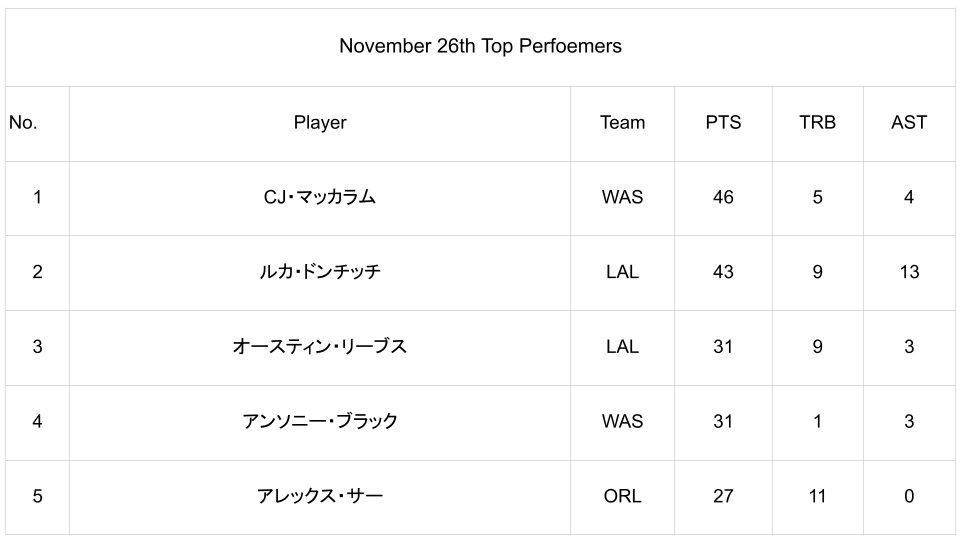Image resolution: width=960 pixels, height=540 pixels.
Task: Click the 43 points value
Action: click(x=723, y=272)
